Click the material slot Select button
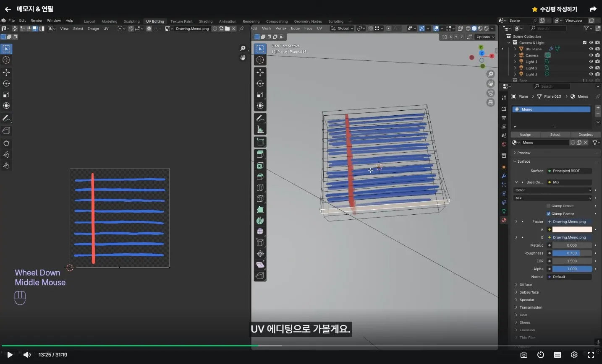Image resolution: width=602 pixels, height=364 pixels. pyautogui.click(x=555, y=135)
